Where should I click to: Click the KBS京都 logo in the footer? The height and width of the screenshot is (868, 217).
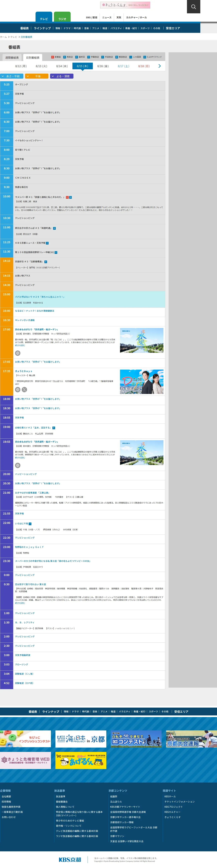pos(70,860)
